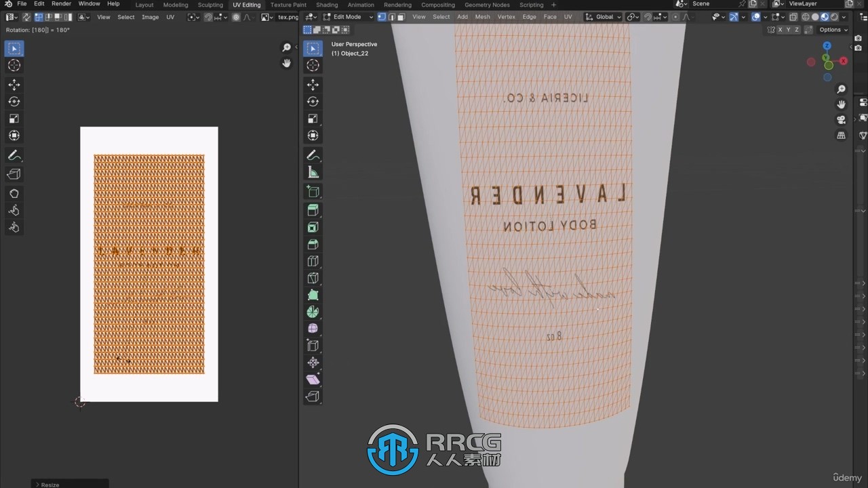Select the 3D viewport Cursor tool
Image resolution: width=868 pixels, height=488 pixels.
coord(313,65)
